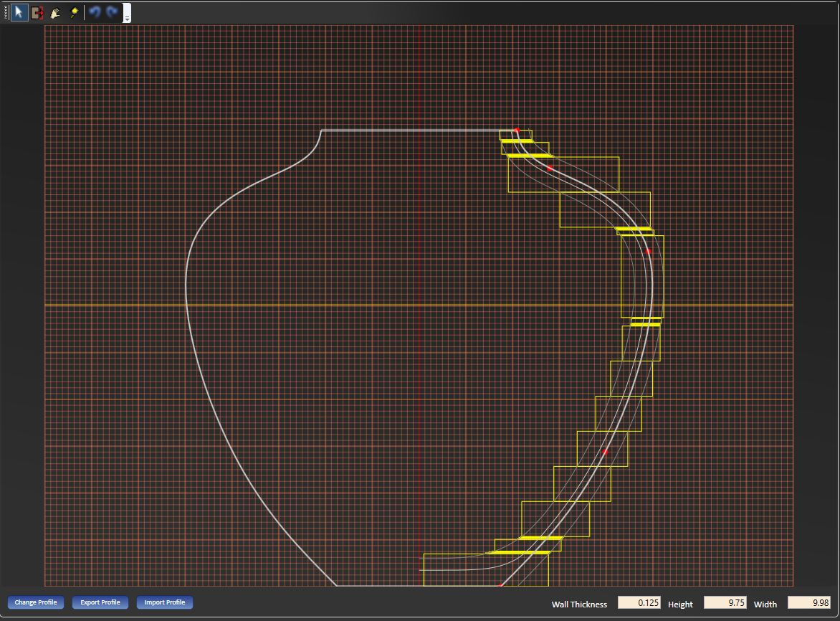Focus the Width value field
The image size is (840, 621).
pyautogui.click(x=809, y=603)
